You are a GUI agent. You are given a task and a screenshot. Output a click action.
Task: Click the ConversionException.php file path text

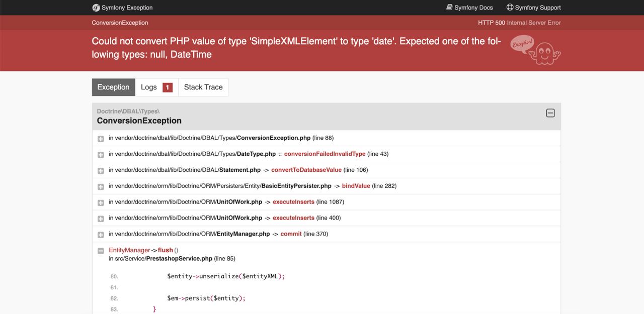point(209,138)
